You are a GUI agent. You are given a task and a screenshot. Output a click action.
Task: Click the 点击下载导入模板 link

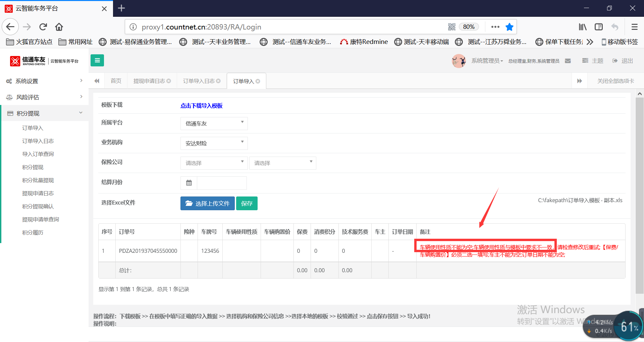[x=201, y=106]
